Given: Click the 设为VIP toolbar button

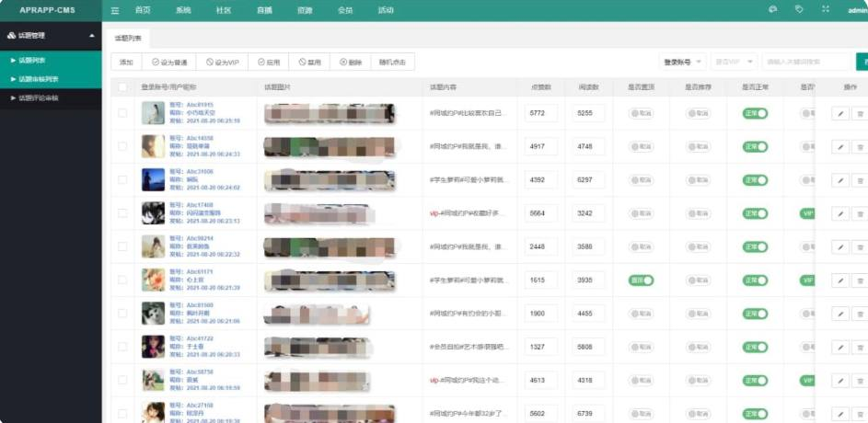Looking at the screenshot, I should 222,62.
